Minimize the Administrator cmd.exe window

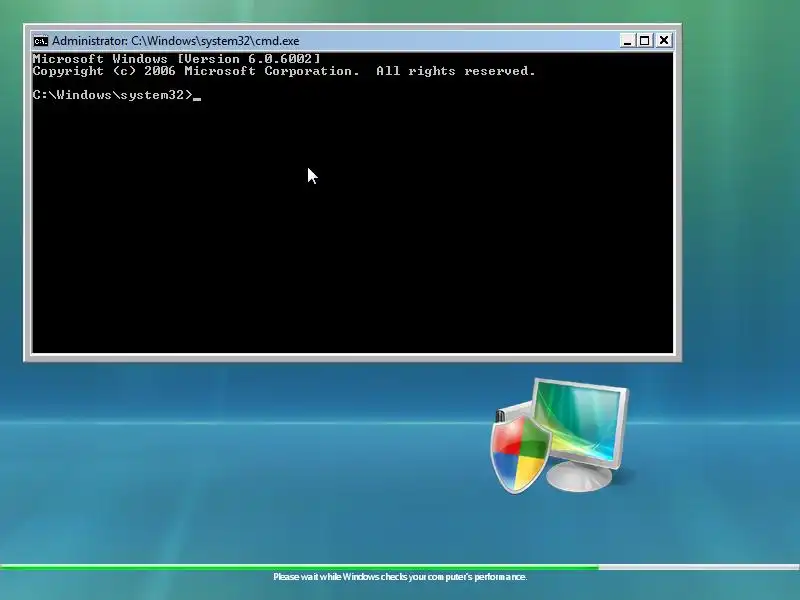point(627,40)
